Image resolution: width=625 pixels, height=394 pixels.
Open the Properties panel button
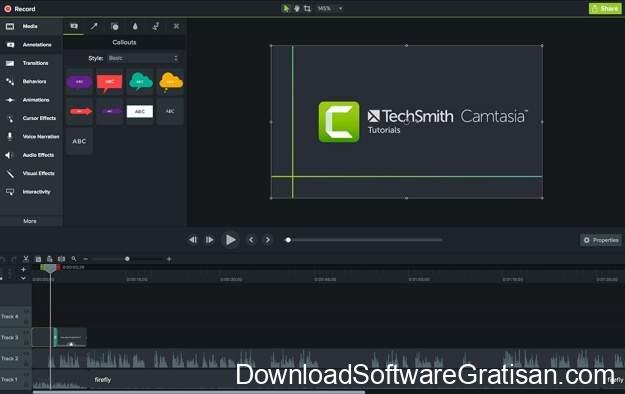(x=601, y=240)
